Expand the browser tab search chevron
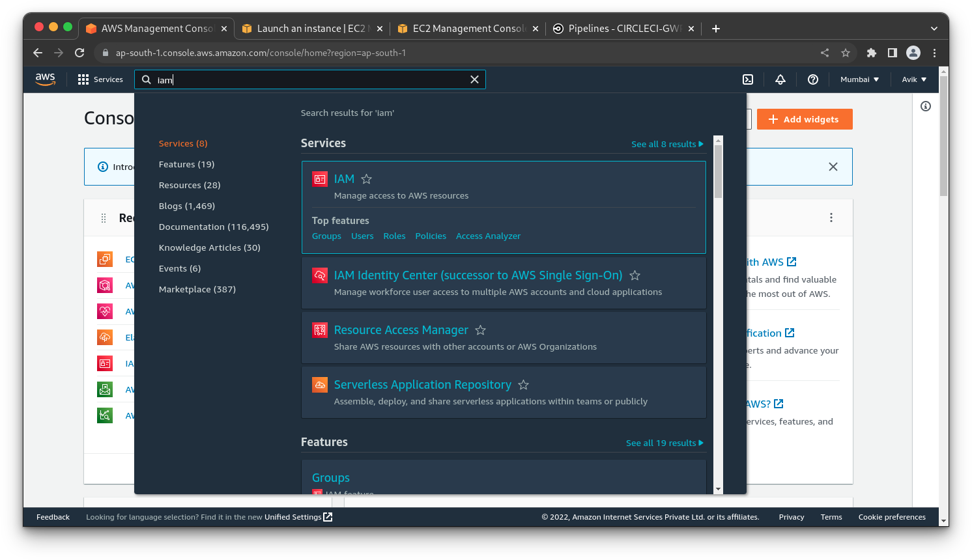The height and width of the screenshot is (560, 972). point(934,28)
